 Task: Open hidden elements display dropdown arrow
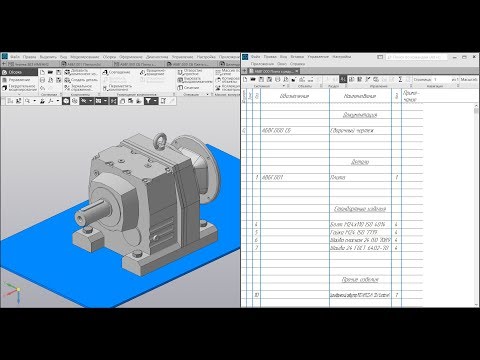point(105,101)
